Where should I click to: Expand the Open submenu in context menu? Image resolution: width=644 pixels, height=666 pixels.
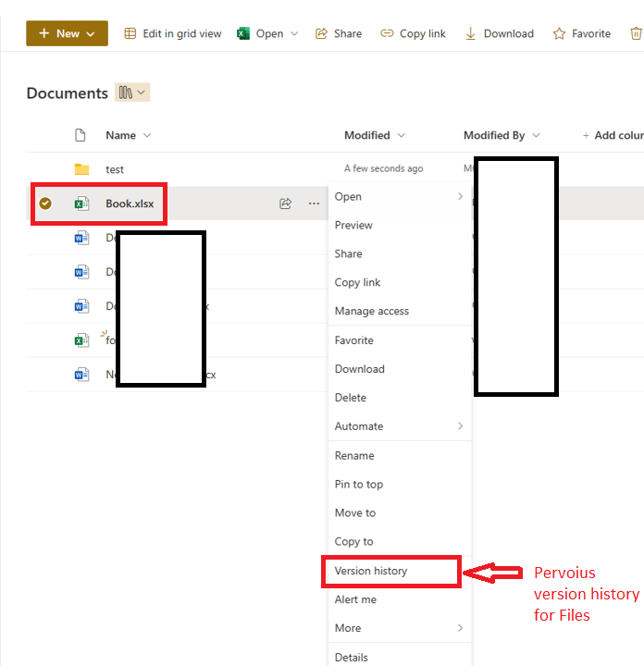click(x=400, y=197)
